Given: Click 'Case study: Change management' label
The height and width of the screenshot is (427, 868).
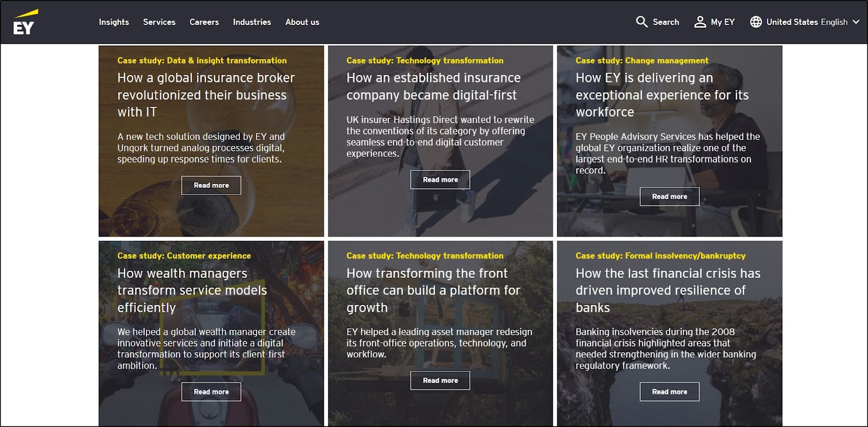Looking at the screenshot, I should tap(642, 61).
